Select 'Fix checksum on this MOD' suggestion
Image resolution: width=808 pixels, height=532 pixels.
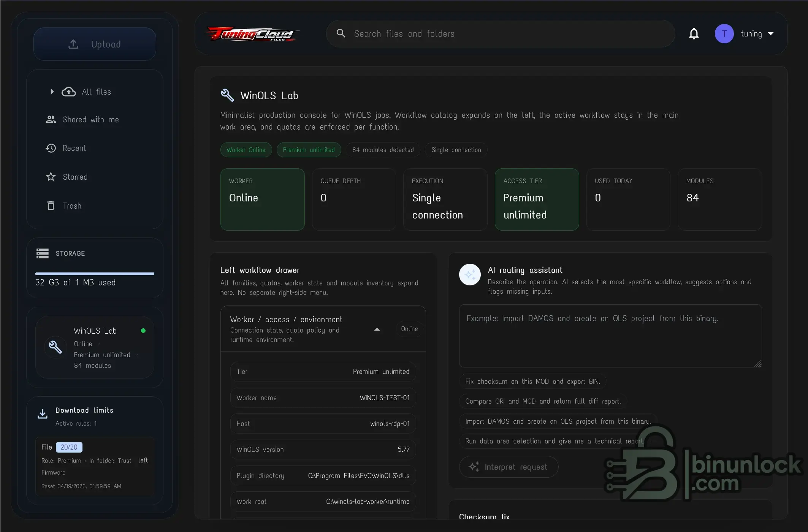tap(532, 382)
